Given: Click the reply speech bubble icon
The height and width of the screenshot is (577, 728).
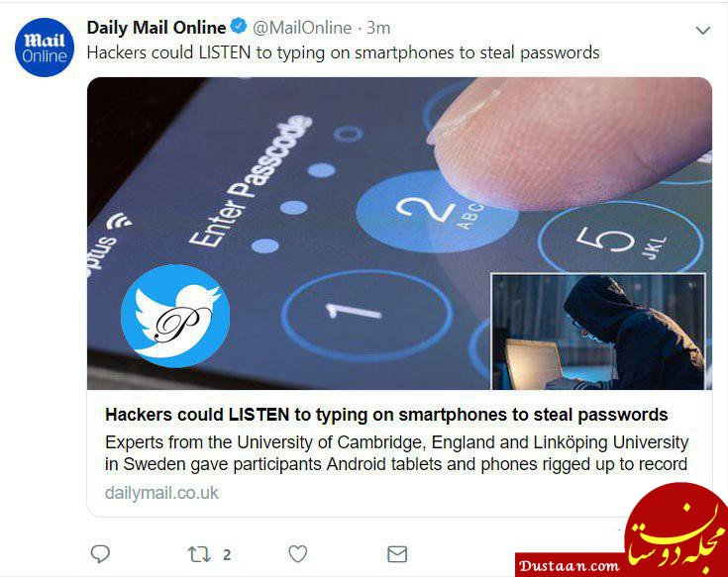Looking at the screenshot, I should click(x=100, y=554).
